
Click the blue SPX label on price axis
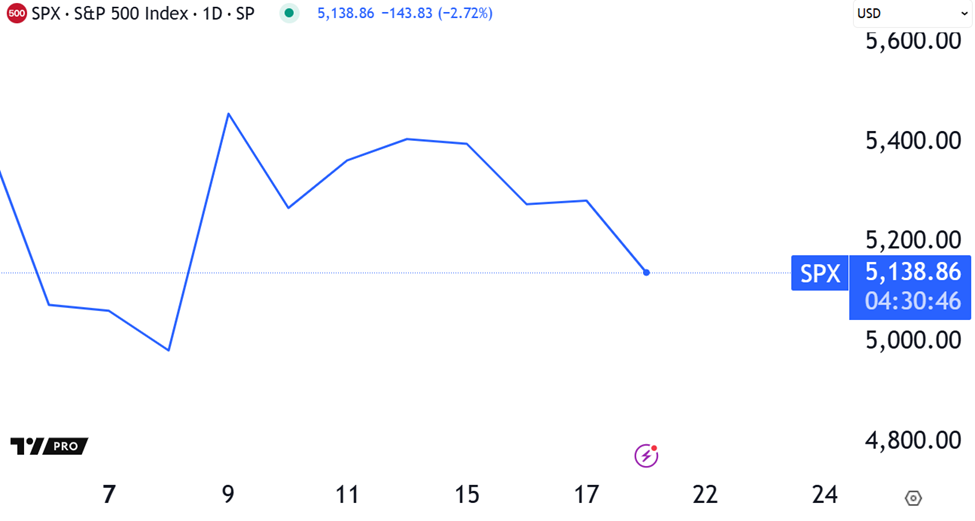[x=820, y=273]
